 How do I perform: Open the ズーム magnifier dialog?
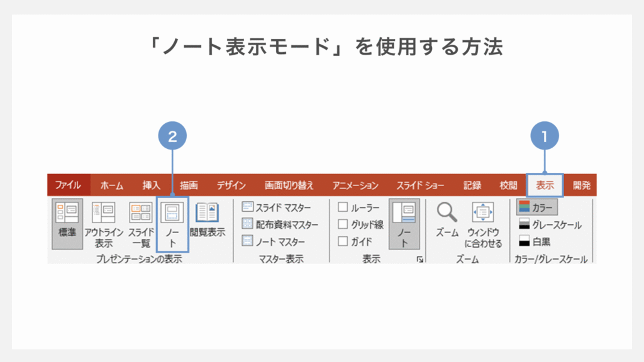[447, 219]
